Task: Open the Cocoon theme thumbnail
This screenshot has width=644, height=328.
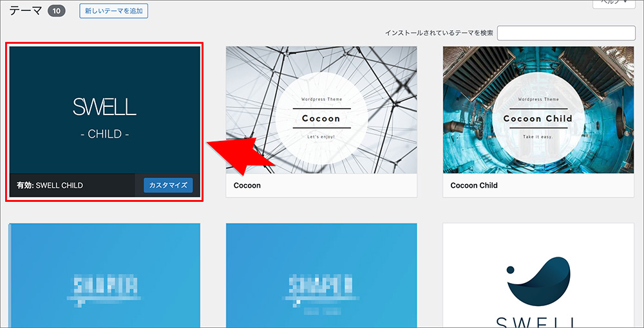Action: point(321,110)
